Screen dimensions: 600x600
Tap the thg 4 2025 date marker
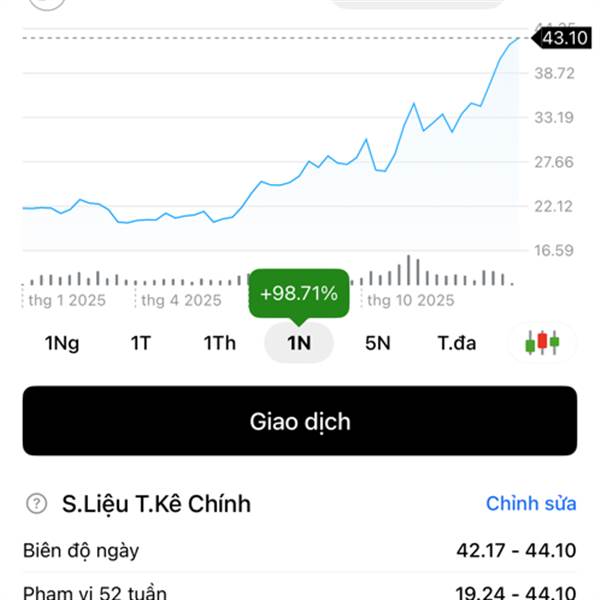(x=181, y=299)
